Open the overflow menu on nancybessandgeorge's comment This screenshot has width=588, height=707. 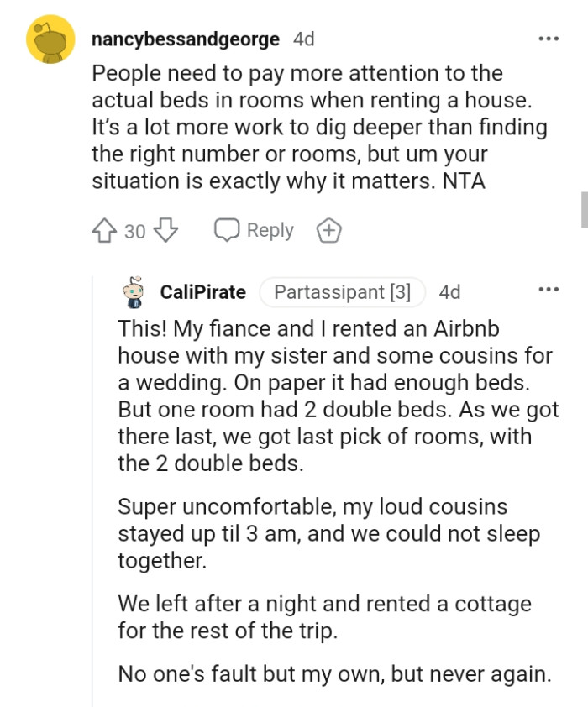click(549, 39)
